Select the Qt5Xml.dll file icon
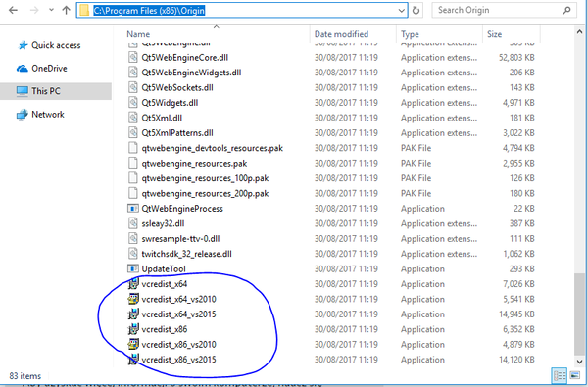This screenshot has width=588, height=387. pos(133,118)
